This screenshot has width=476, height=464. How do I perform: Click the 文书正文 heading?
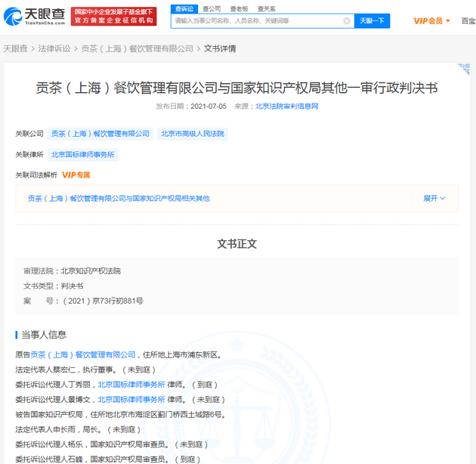click(236, 244)
